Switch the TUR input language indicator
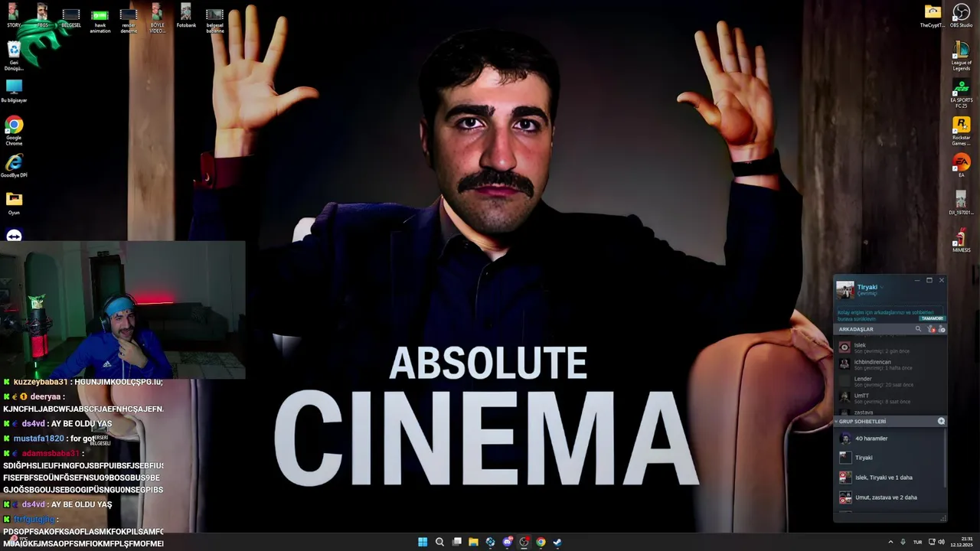This screenshot has width=980, height=551. point(917,542)
